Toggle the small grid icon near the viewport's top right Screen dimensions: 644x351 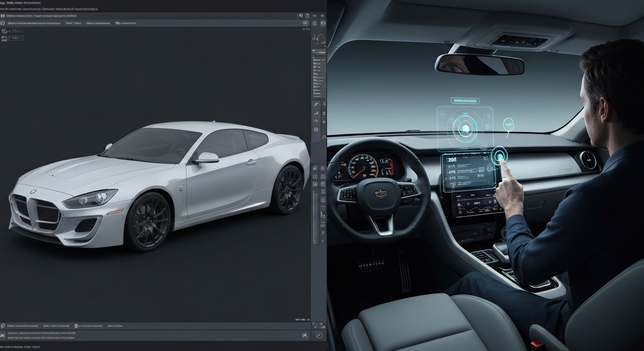pos(307,29)
